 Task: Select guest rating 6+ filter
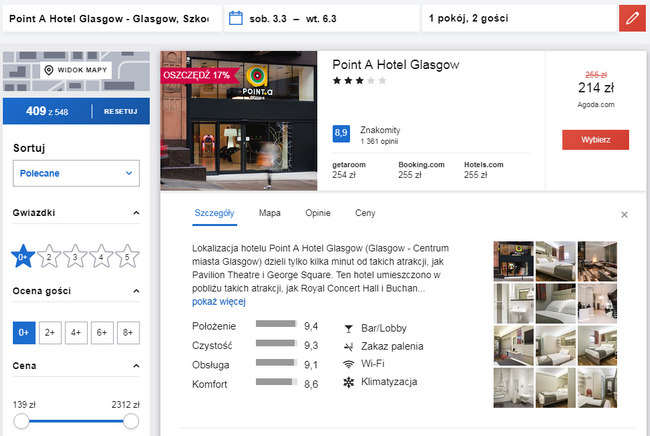pyautogui.click(x=102, y=332)
